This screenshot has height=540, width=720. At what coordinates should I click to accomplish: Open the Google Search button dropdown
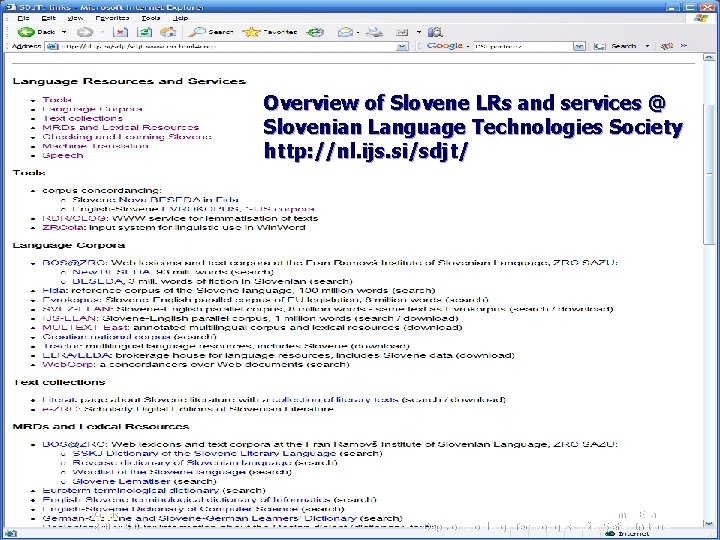point(647,46)
